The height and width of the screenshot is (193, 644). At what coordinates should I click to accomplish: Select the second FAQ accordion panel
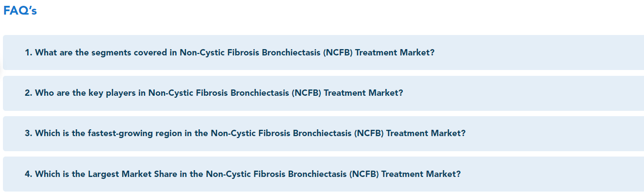(x=323, y=93)
